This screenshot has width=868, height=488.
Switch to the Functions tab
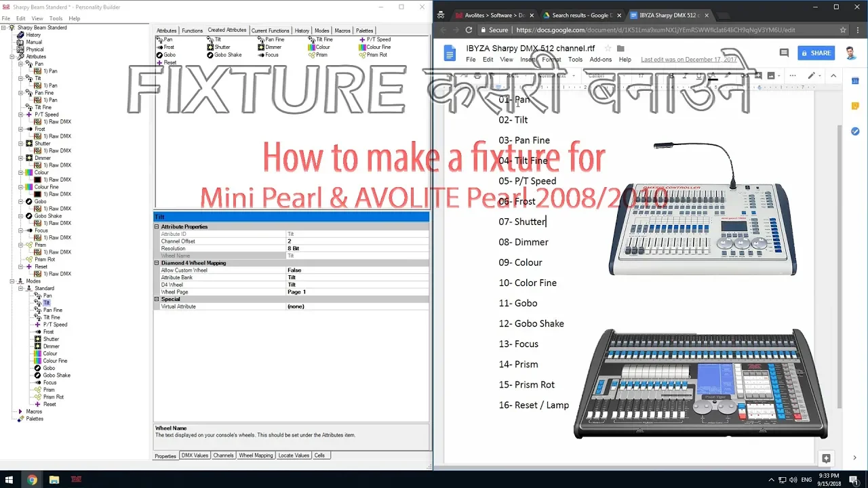point(192,30)
